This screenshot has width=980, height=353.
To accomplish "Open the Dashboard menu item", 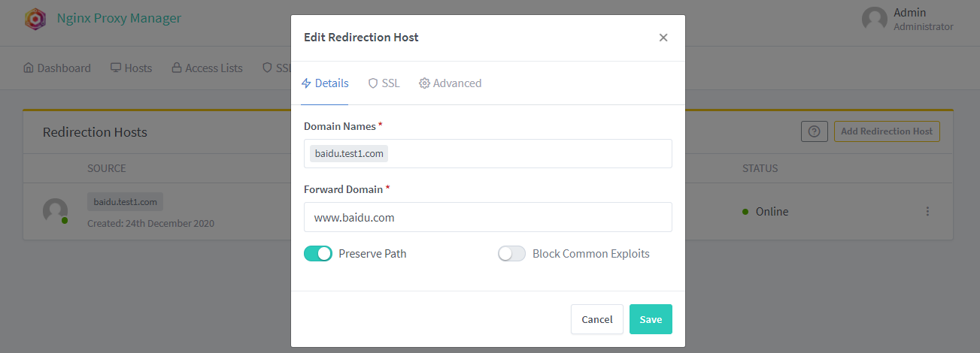I will (57, 68).
